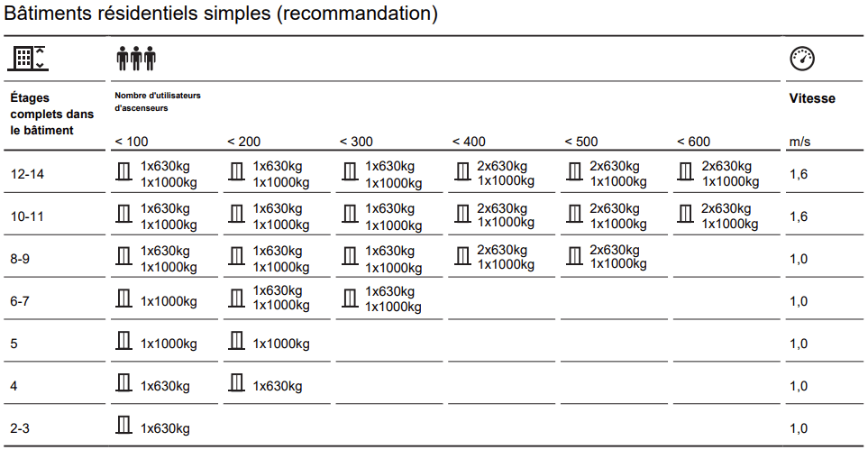
Task: Click the three-people users icon
Action: [x=136, y=59]
